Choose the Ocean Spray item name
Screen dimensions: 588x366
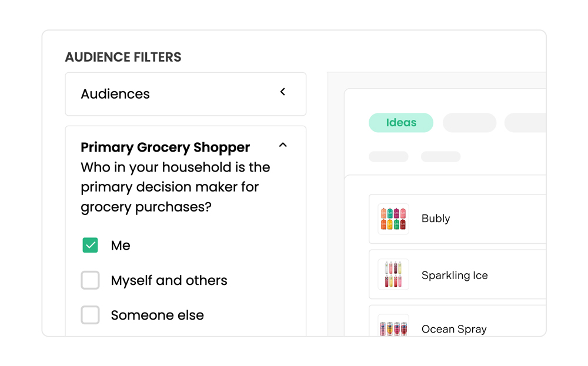click(454, 329)
